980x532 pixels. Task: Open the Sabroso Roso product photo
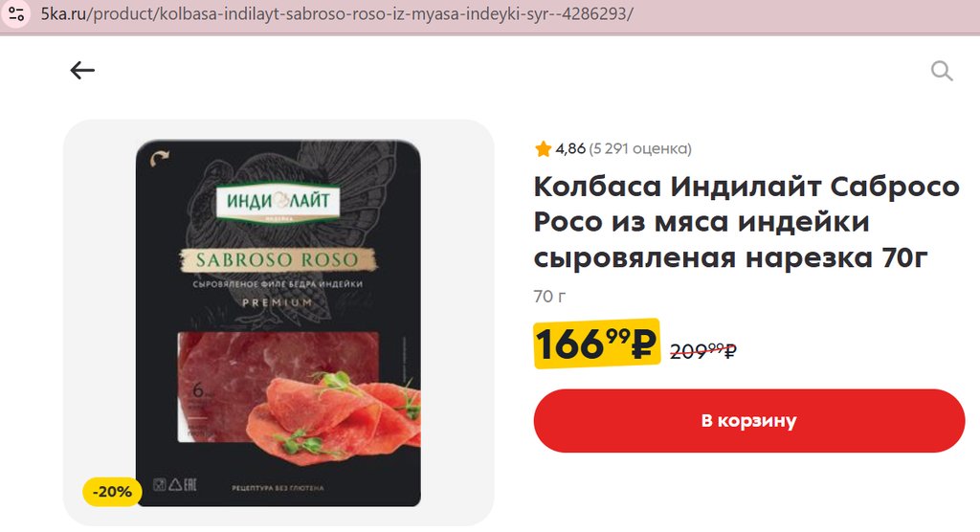(278, 322)
